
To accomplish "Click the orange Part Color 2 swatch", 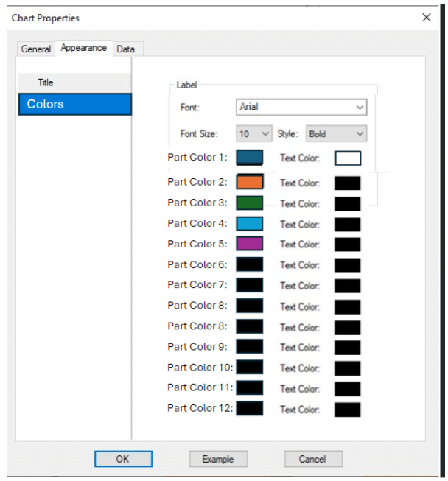I will 249,182.
